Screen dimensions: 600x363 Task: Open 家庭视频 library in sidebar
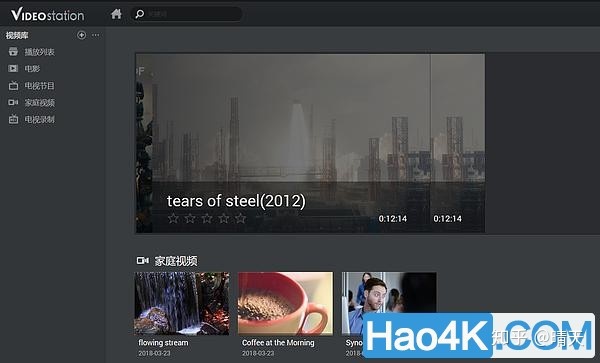click(x=40, y=103)
